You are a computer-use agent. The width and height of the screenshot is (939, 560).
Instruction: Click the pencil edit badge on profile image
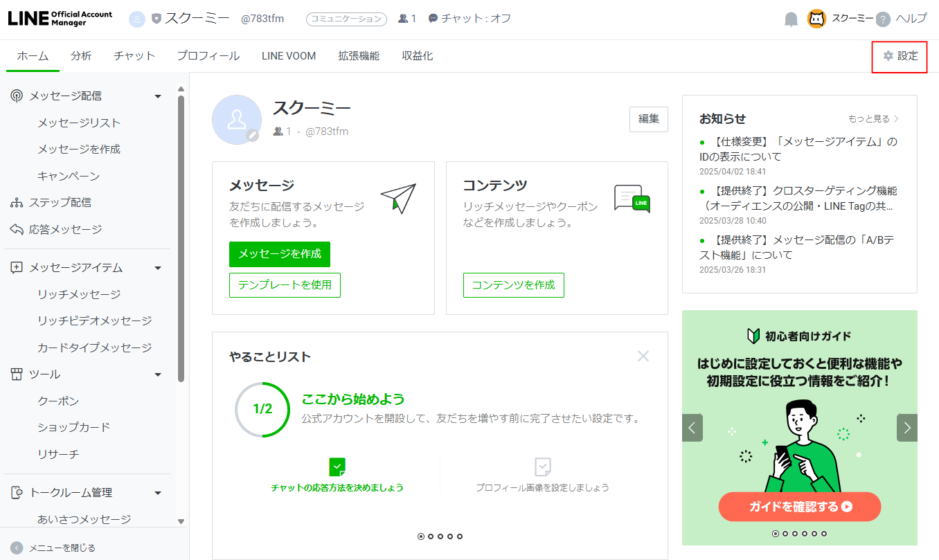click(x=252, y=136)
